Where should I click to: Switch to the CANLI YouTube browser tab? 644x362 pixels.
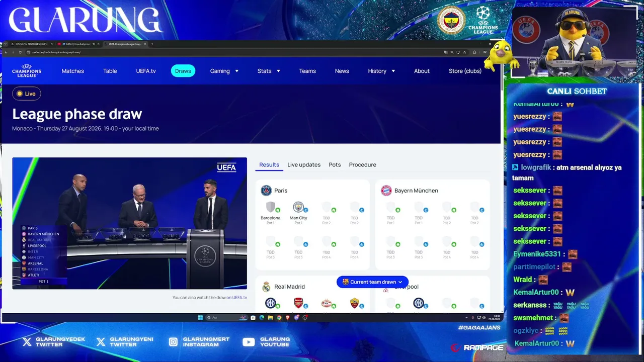(x=78, y=44)
